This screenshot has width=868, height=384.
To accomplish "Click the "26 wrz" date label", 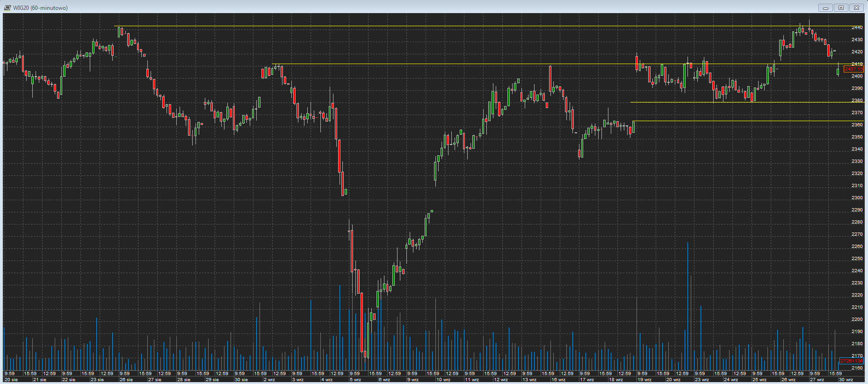I will pos(788,380).
